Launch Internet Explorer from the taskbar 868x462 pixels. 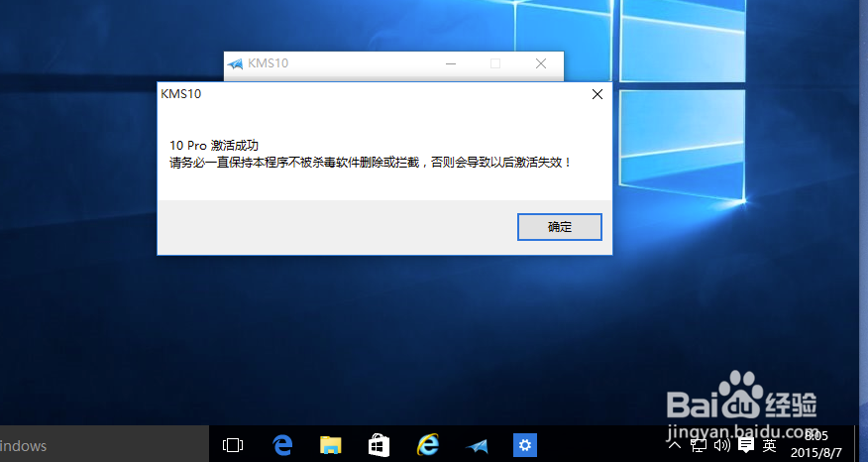[x=427, y=445]
